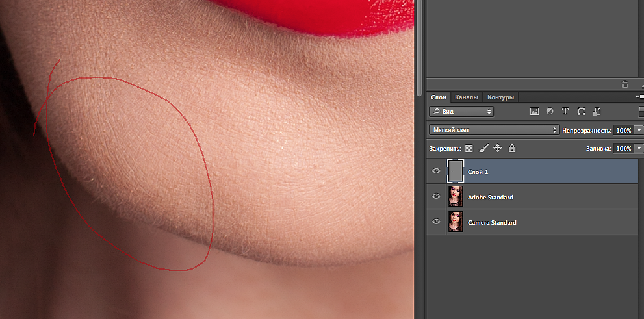Click the Непрозрачность label
This screenshot has height=319, width=644.
click(587, 130)
